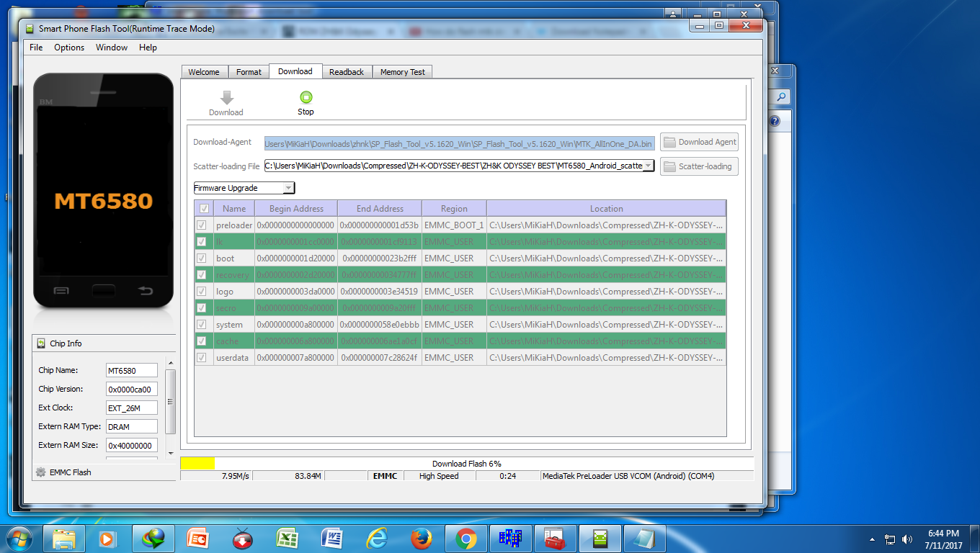The height and width of the screenshot is (553, 980).
Task: Open PowerPoint from the taskbar
Action: point(197,538)
